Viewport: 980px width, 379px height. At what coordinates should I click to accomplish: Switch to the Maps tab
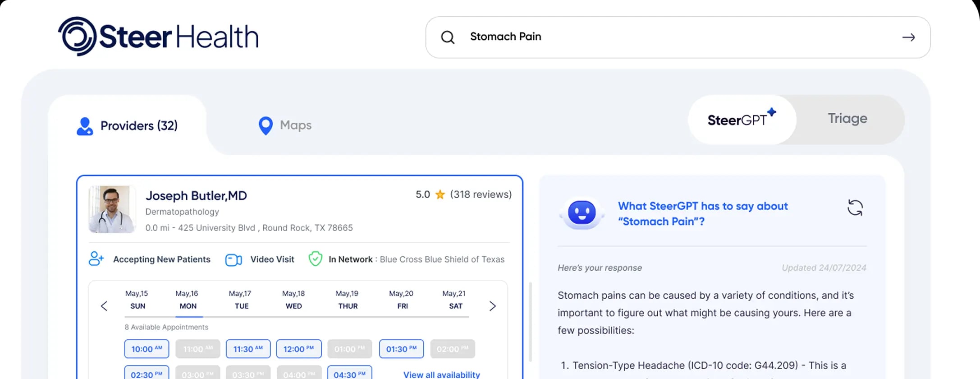click(x=285, y=125)
